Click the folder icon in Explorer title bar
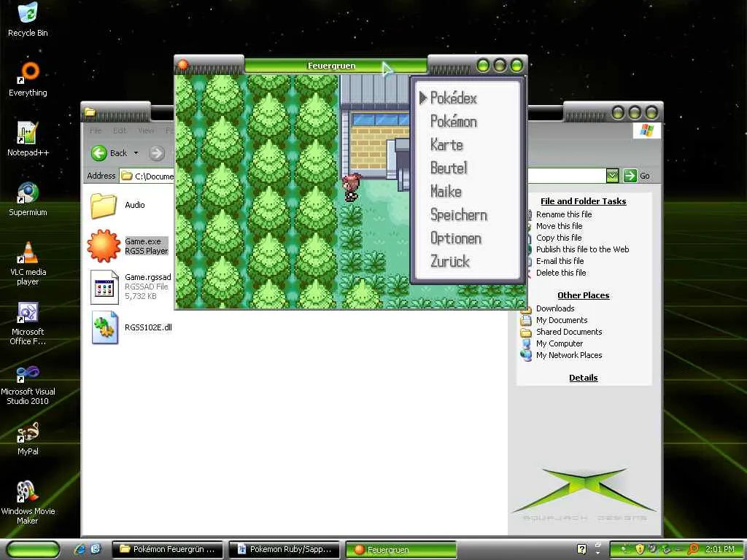The height and width of the screenshot is (560, 747). point(90,112)
